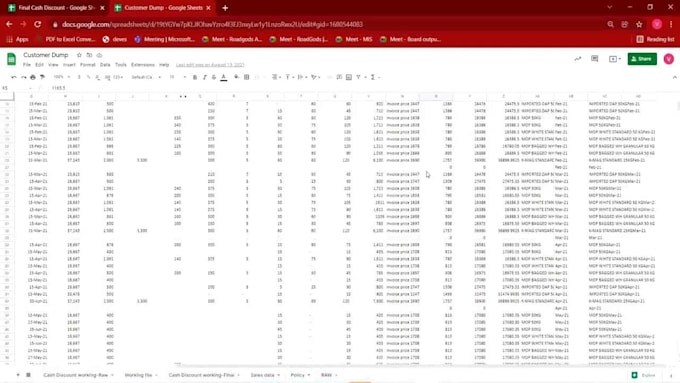Format as percent icon

coord(88,77)
